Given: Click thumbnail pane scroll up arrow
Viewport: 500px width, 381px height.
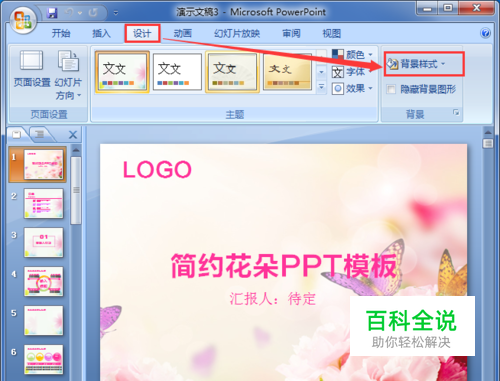Looking at the screenshot, I should coord(76,151).
